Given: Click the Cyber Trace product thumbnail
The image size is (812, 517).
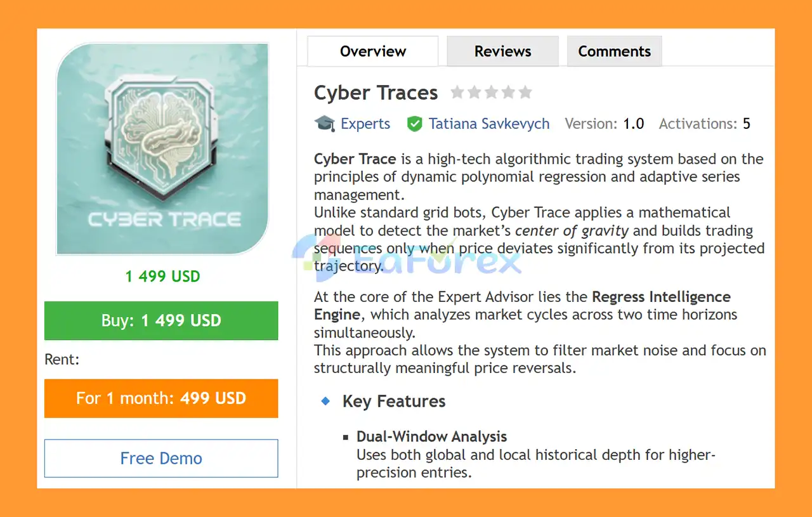Looking at the screenshot, I should tap(162, 149).
